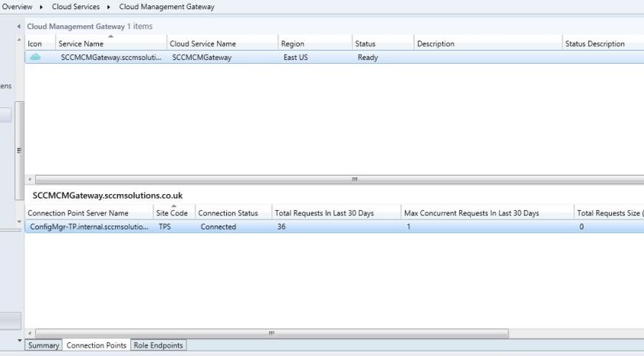Screen dimensions: 644x356
Task: Click total requests value 36
Action: [281, 226]
